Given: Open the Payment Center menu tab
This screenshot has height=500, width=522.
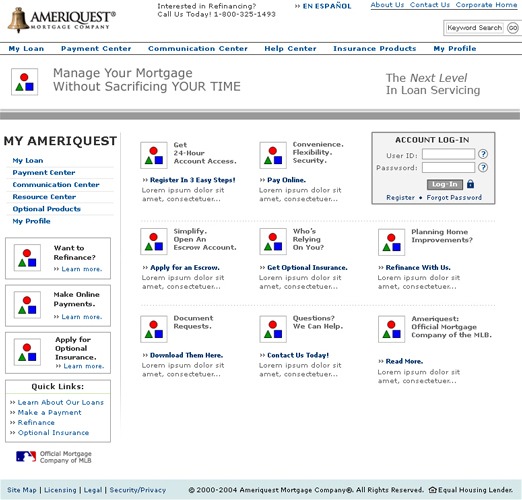Looking at the screenshot, I should click(x=96, y=49).
